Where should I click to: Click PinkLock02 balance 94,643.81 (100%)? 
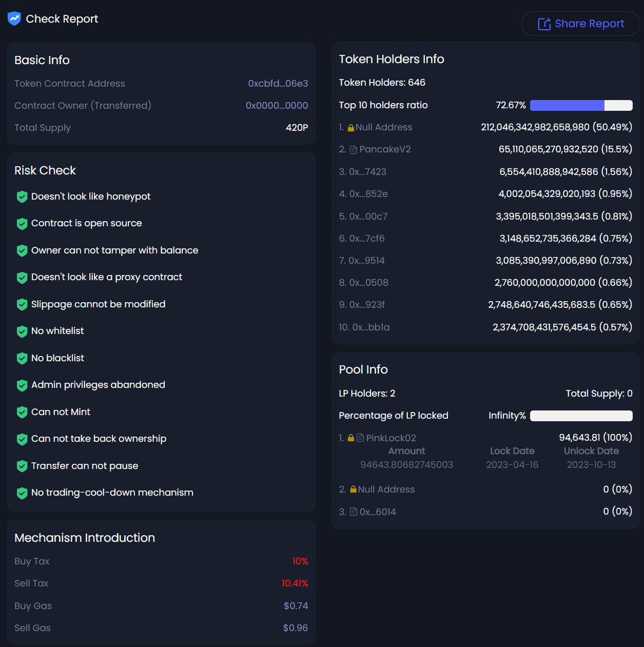point(595,437)
